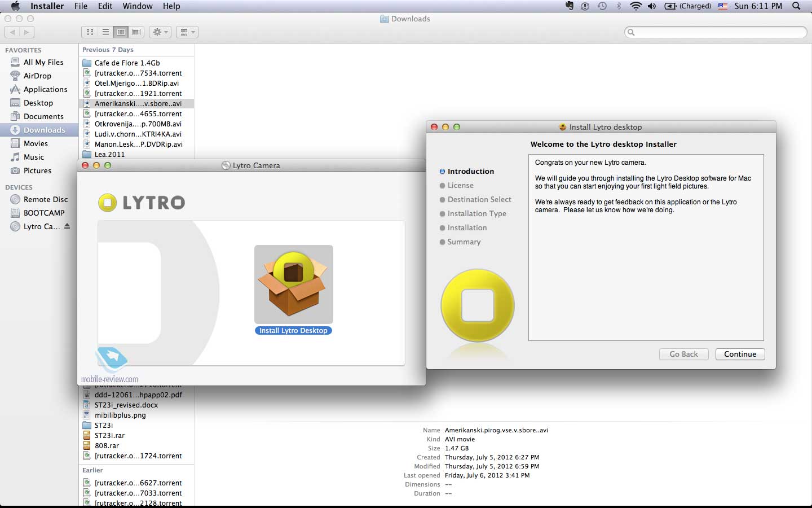Open the battery Charged status
812x508 pixels.
tap(688, 6)
